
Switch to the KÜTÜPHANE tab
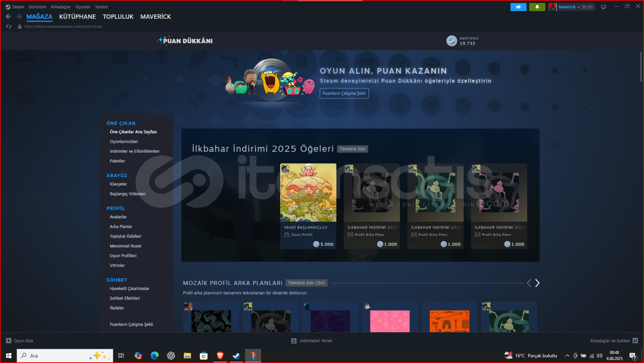pos(77,16)
